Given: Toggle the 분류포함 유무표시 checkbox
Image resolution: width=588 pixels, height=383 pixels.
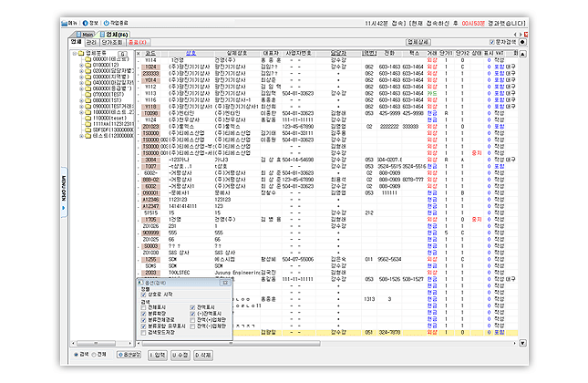Looking at the screenshot, I should pos(143,326).
